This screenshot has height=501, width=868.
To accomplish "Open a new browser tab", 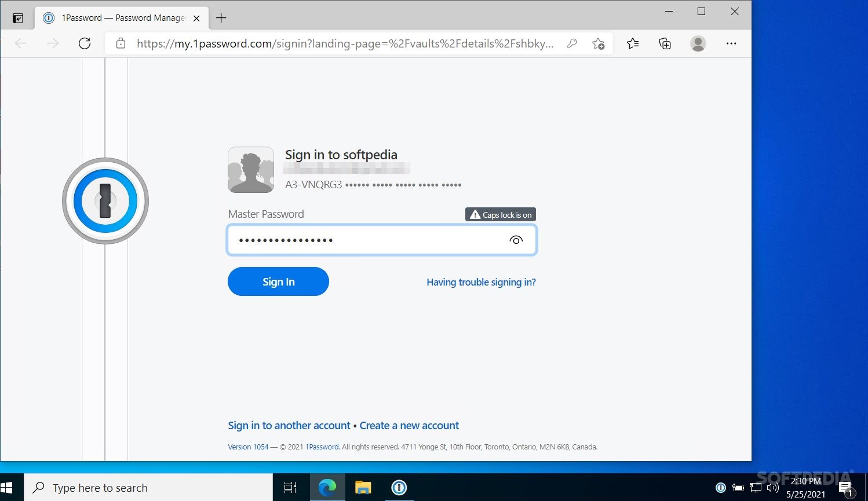I will coord(221,18).
